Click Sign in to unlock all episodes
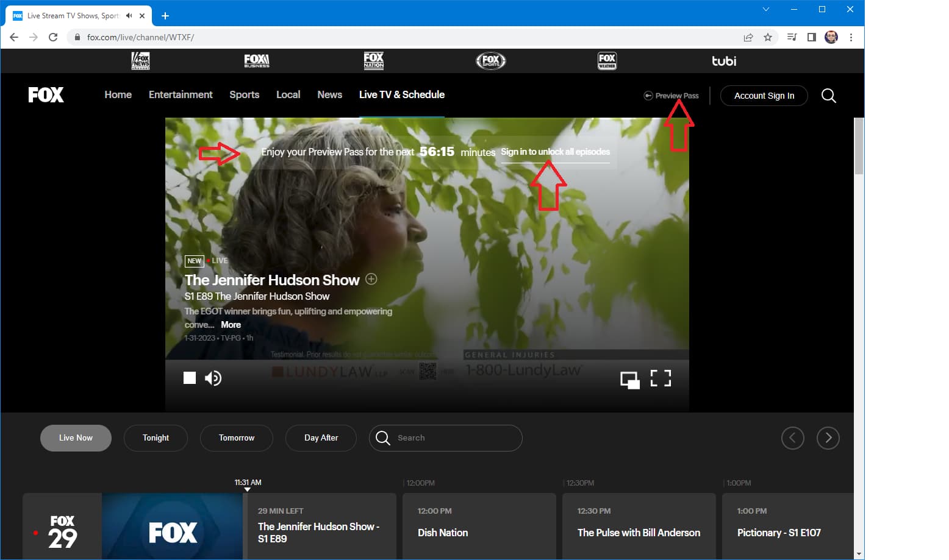 pyautogui.click(x=555, y=152)
